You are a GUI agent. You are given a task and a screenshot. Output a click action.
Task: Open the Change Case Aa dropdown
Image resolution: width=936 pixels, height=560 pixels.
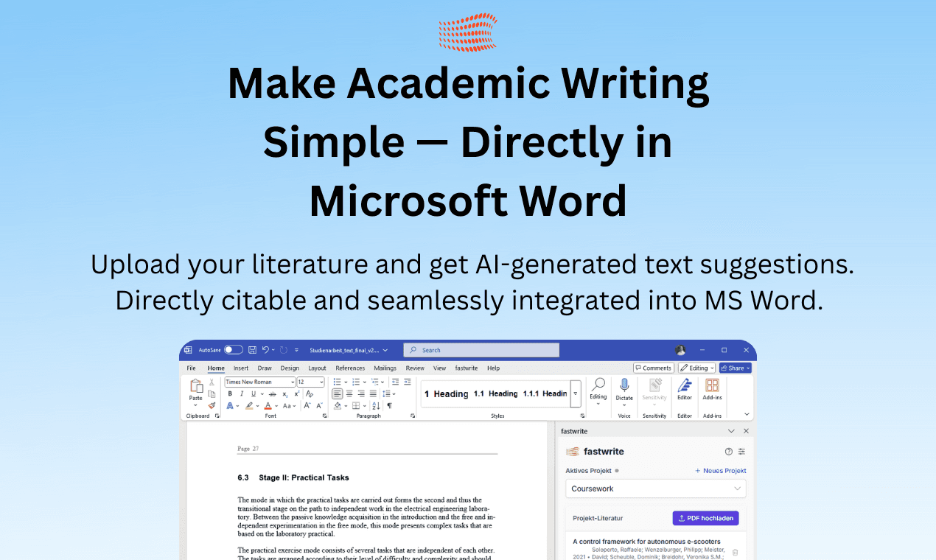289,406
